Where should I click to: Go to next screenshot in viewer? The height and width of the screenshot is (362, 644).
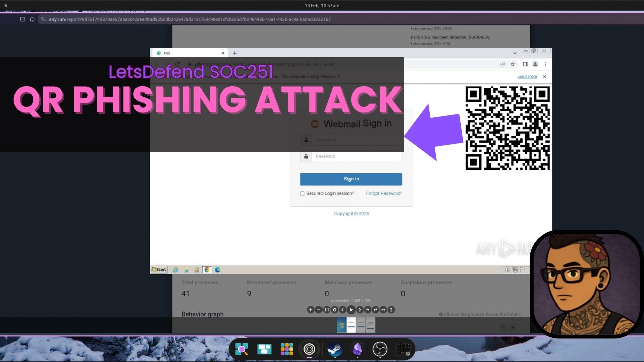click(x=360, y=310)
